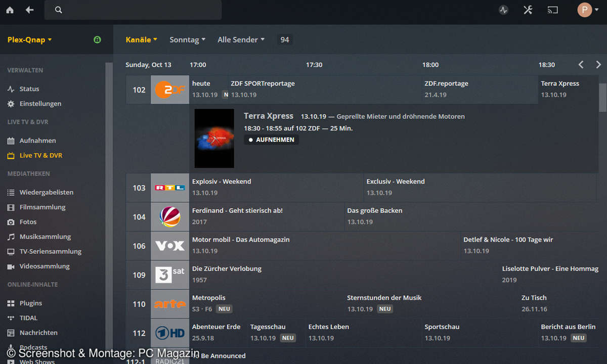The height and width of the screenshot is (364, 607).
Task: Click the AUFNEHMEN record button
Action: click(271, 140)
